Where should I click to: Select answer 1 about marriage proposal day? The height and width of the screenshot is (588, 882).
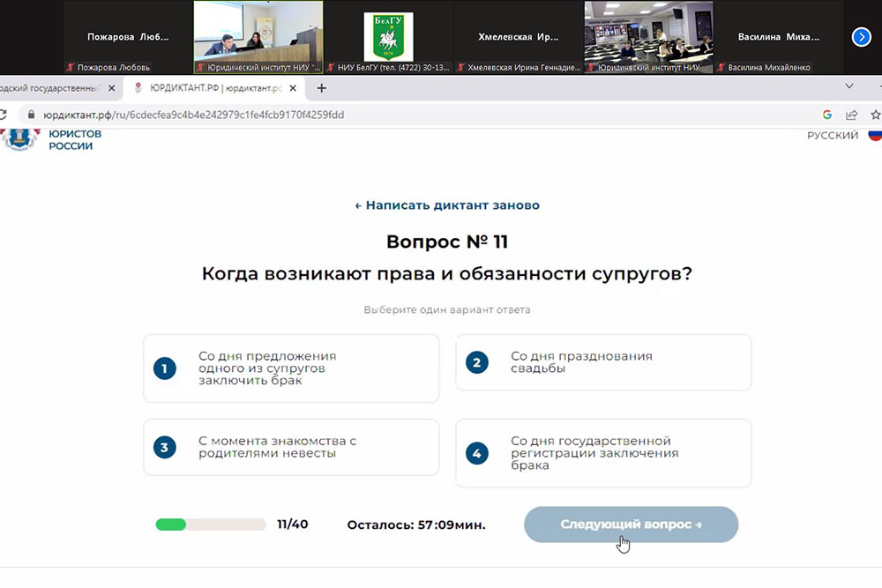[x=291, y=368]
